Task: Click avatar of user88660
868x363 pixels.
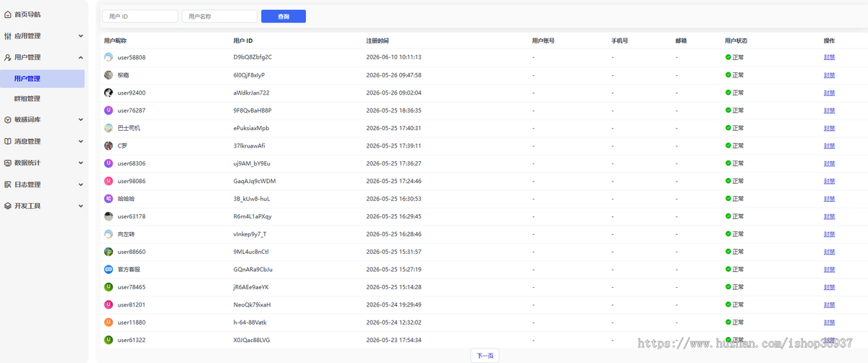Action: [109, 252]
